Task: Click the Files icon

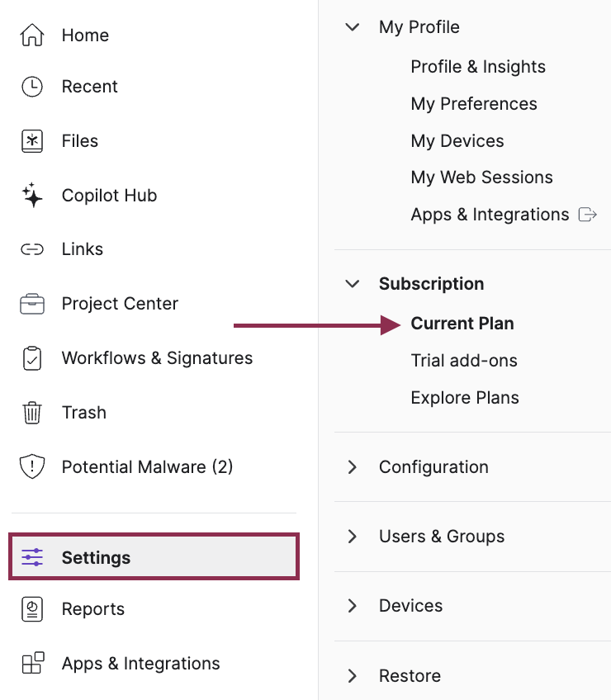Action: [31, 140]
